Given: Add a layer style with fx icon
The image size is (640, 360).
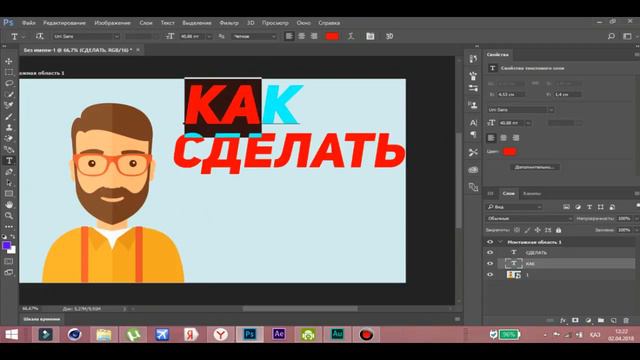Looking at the screenshot, I should [563, 320].
